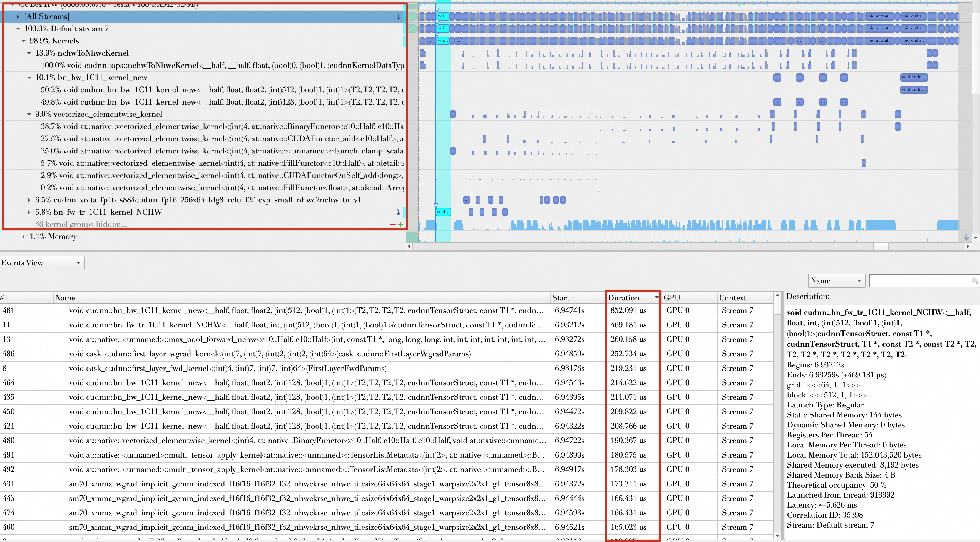This screenshot has height=542, width=980.
Task: Click the cyan void kernel block in the bn_fw_tr row
Action: pos(443,212)
